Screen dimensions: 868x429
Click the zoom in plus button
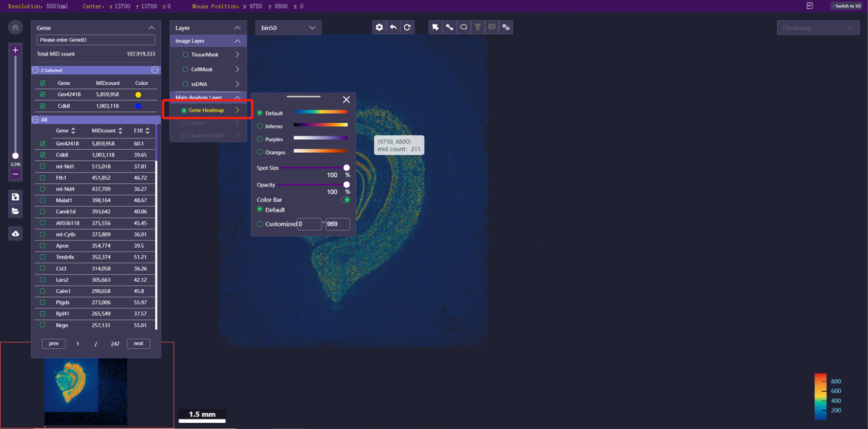[x=16, y=50]
